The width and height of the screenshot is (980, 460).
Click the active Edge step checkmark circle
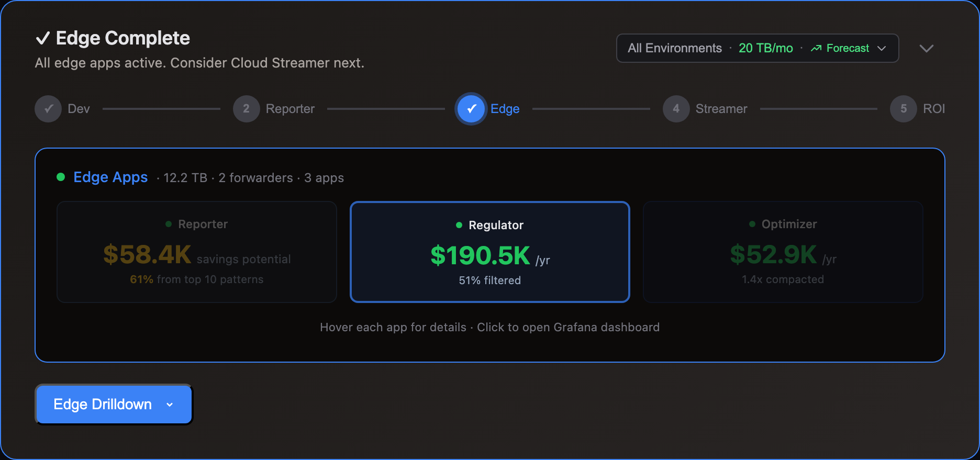[471, 109]
